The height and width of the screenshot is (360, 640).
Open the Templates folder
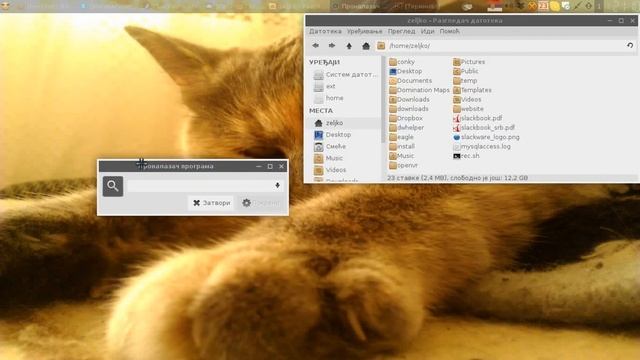point(472,90)
